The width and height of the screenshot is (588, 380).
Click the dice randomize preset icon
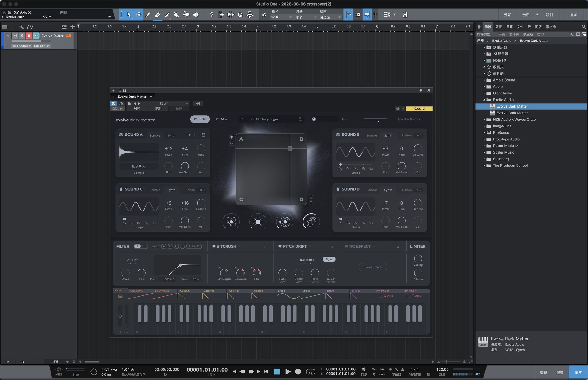tap(314, 119)
